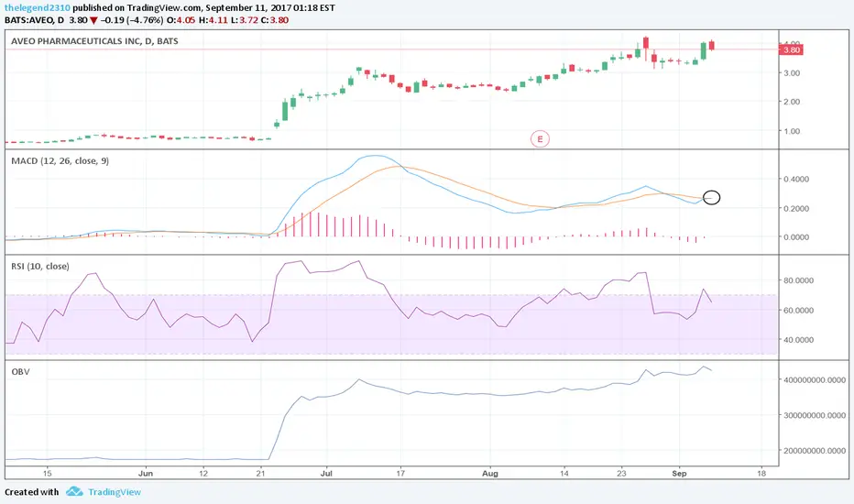Click the 80.0000 RSI axis label
The image size is (854, 504).
coord(798,280)
